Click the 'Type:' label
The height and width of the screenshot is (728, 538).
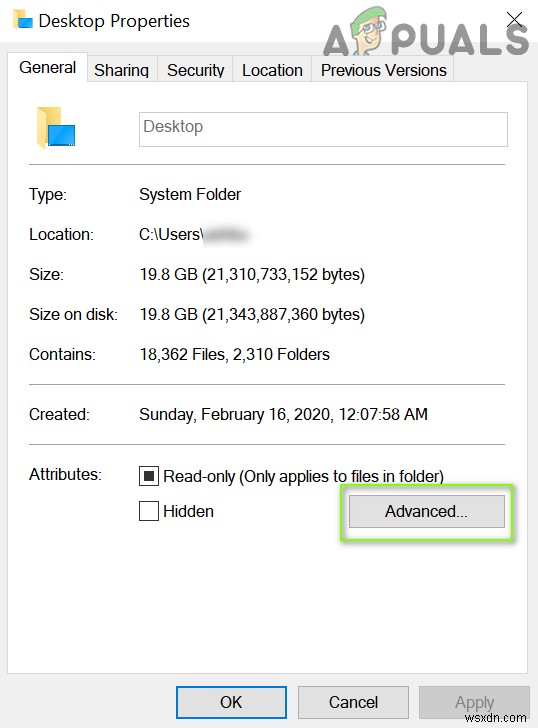coord(48,194)
